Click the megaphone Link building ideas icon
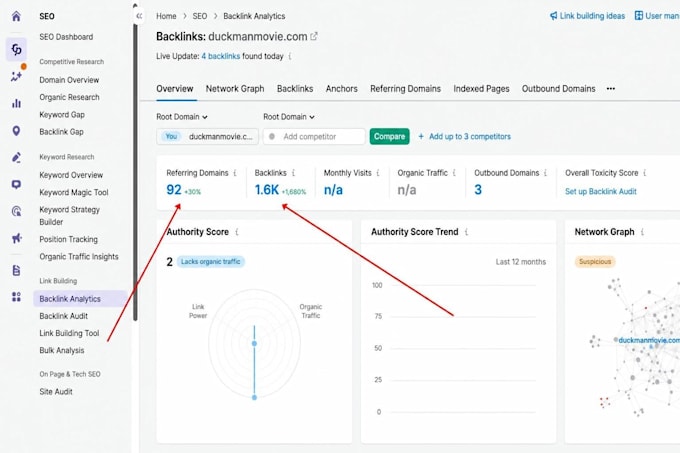The height and width of the screenshot is (453, 680). click(553, 16)
